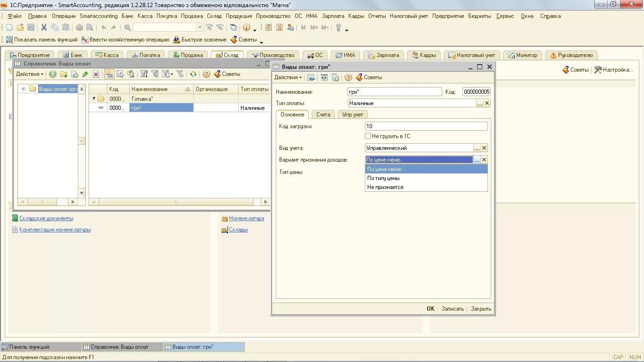Switch to the Упр учет tab
Image resolution: width=644 pixels, height=362 pixels.
click(353, 115)
